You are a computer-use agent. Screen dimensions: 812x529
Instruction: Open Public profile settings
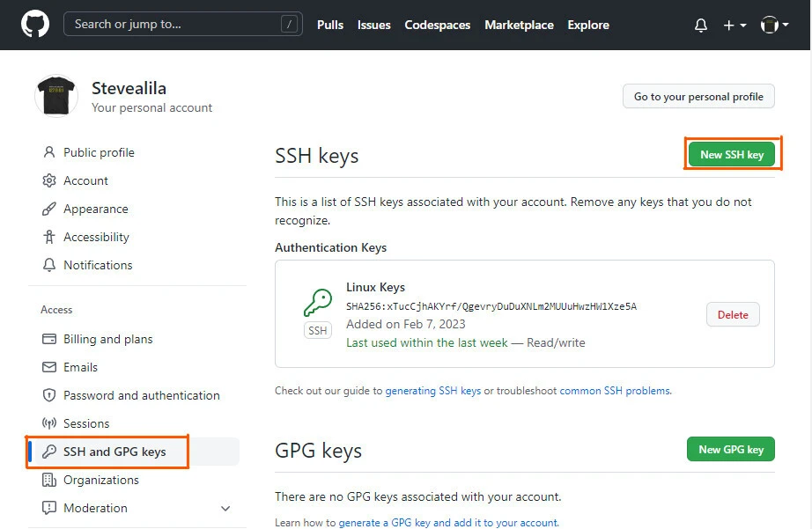tap(99, 152)
